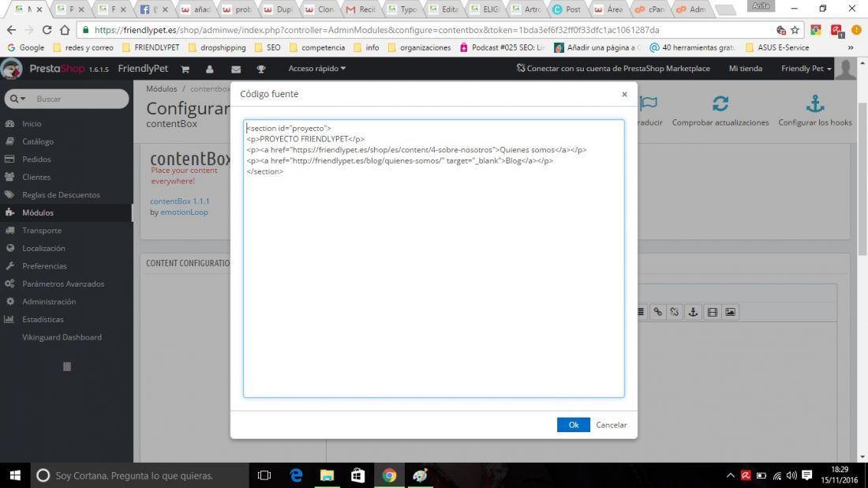Cancel the Código fuente dialog
Viewport: 868px width, 488px height.
(x=611, y=425)
